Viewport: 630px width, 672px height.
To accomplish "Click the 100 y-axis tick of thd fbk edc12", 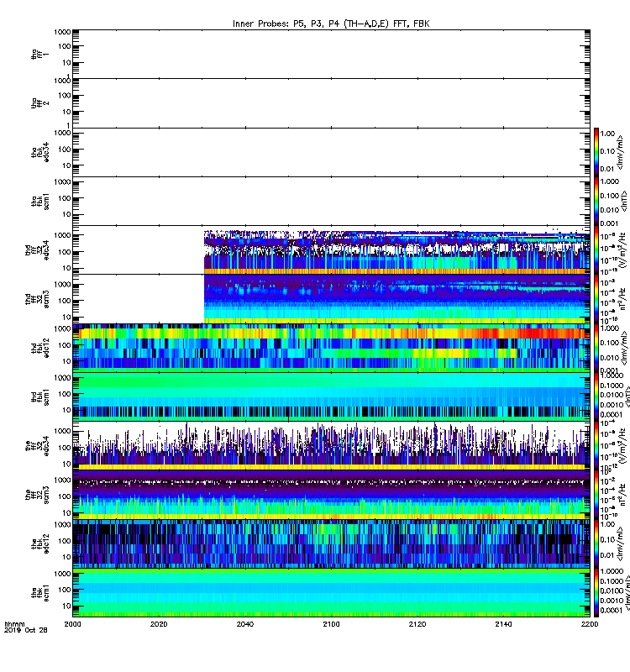I will pos(65,345).
